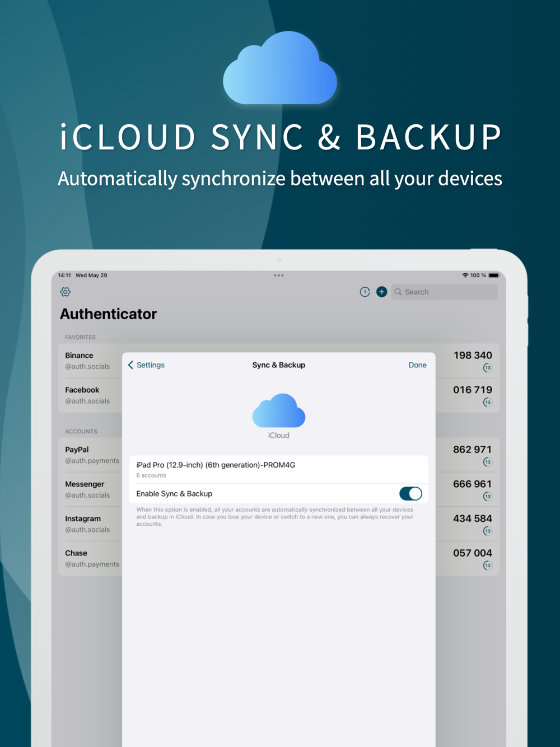560x747 pixels.
Task: Tap Done to close Sync & Backup
Action: pyautogui.click(x=417, y=365)
